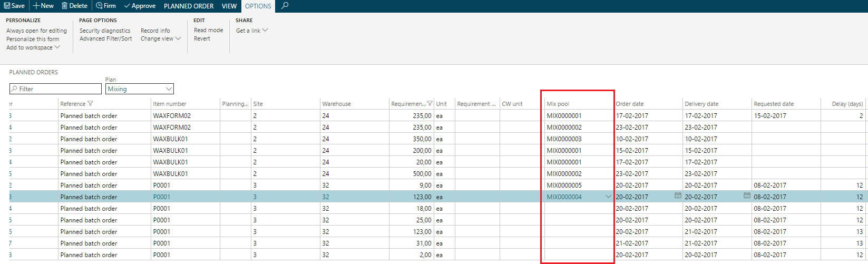Click the Requested date column header
This screenshot has height=264, width=868.
coord(774,104)
